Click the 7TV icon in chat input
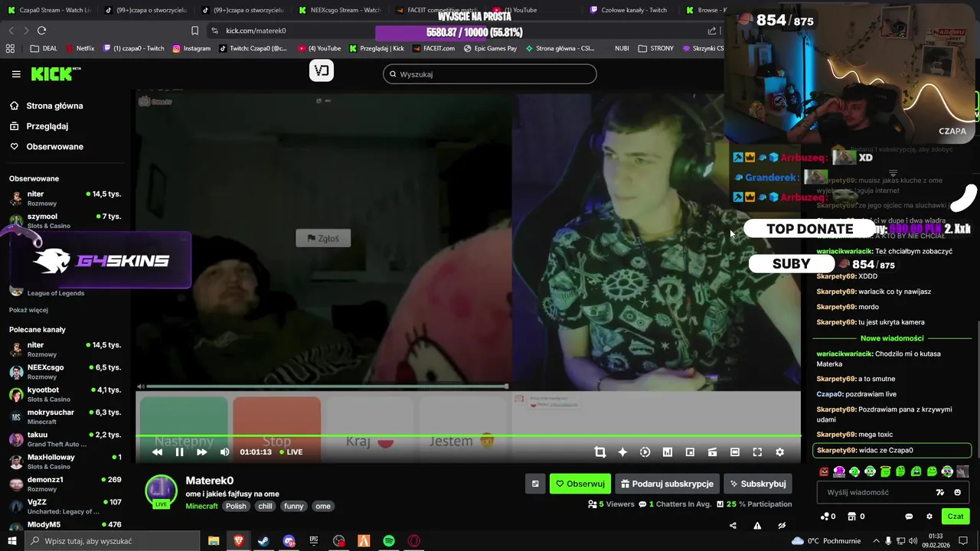980x551 pixels. point(940,493)
